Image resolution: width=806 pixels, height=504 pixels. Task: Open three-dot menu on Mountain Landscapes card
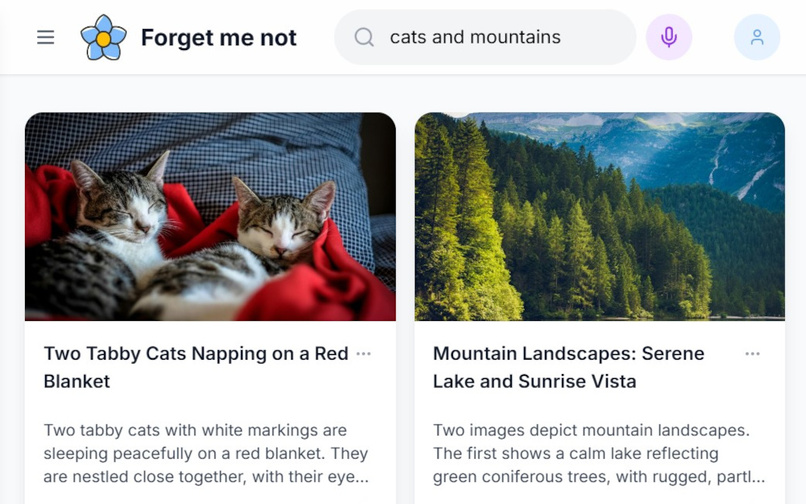coord(753,353)
